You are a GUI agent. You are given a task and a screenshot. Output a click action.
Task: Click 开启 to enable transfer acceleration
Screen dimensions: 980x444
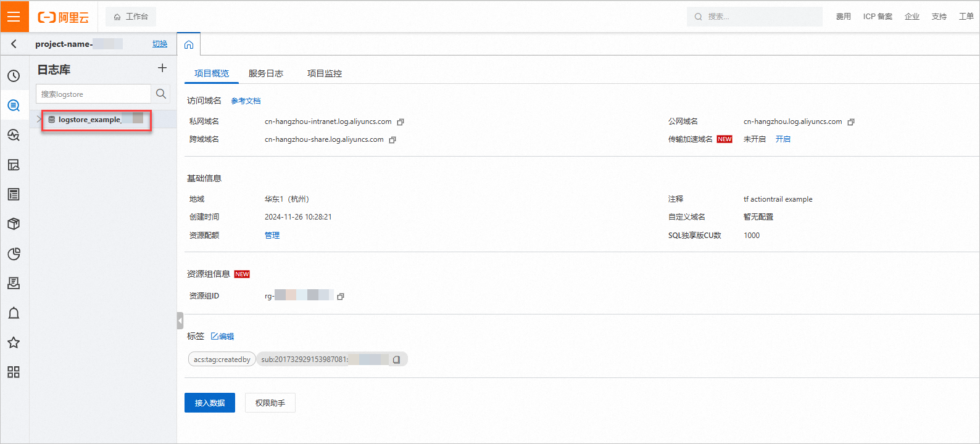click(783, 139)
